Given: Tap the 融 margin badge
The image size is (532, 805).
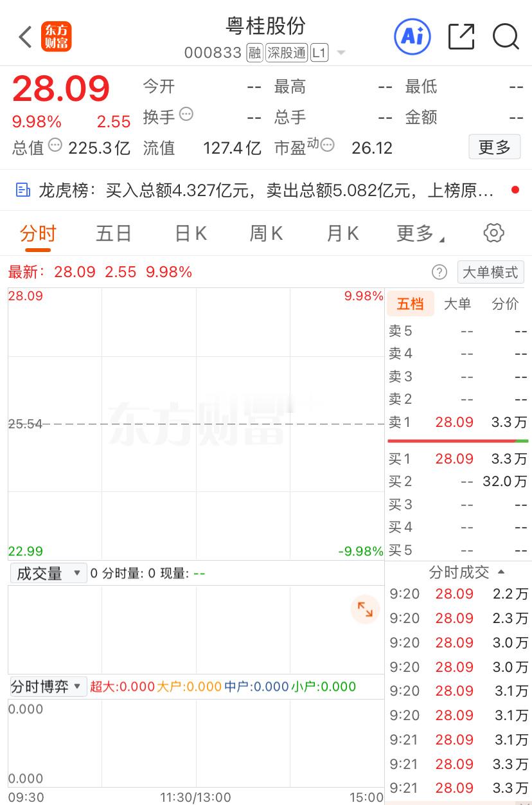Looking at the screenshot, I should pyautogui.click(x=254, y=53).
